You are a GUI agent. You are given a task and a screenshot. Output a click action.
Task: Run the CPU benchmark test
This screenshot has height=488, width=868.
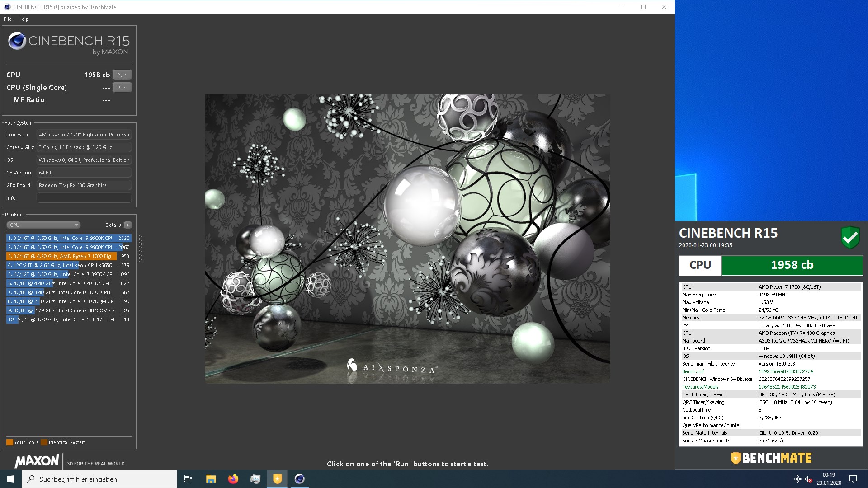(x=122, y=75)
